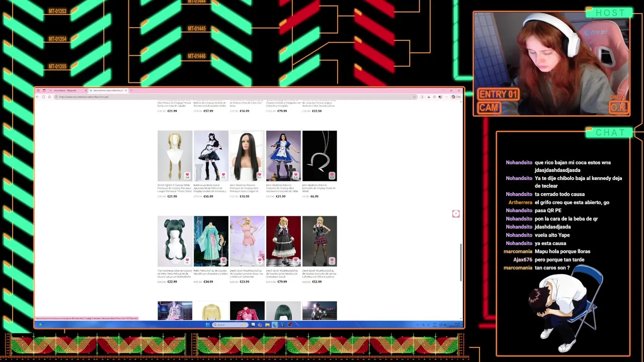This screenshot has width=644, height=362.
Task: Select the active favorites page tab
Action: 109,90
